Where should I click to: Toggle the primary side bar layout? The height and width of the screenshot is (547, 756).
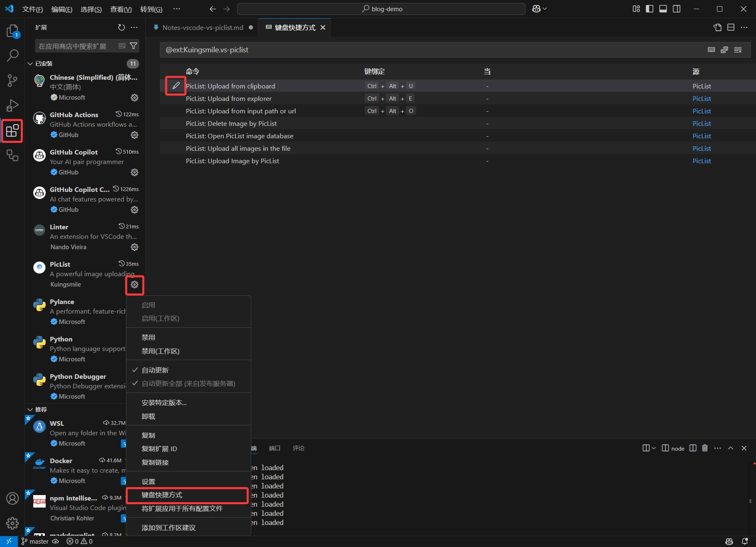650,9
